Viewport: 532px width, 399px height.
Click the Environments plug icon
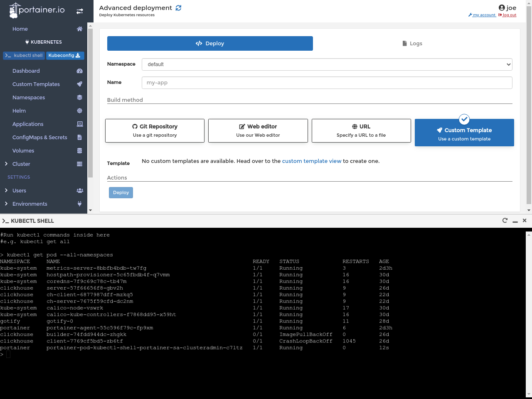click(80, 204)
